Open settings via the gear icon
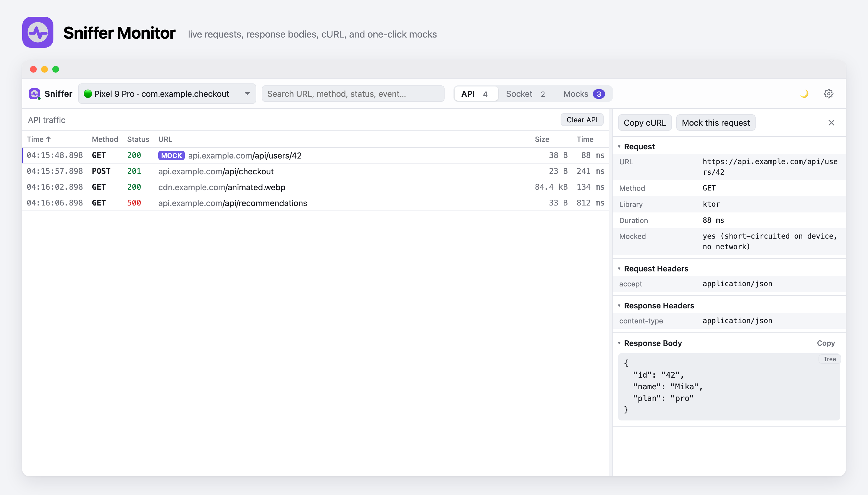The height and width of the screenshot is (495, 868). click(828, 94)
